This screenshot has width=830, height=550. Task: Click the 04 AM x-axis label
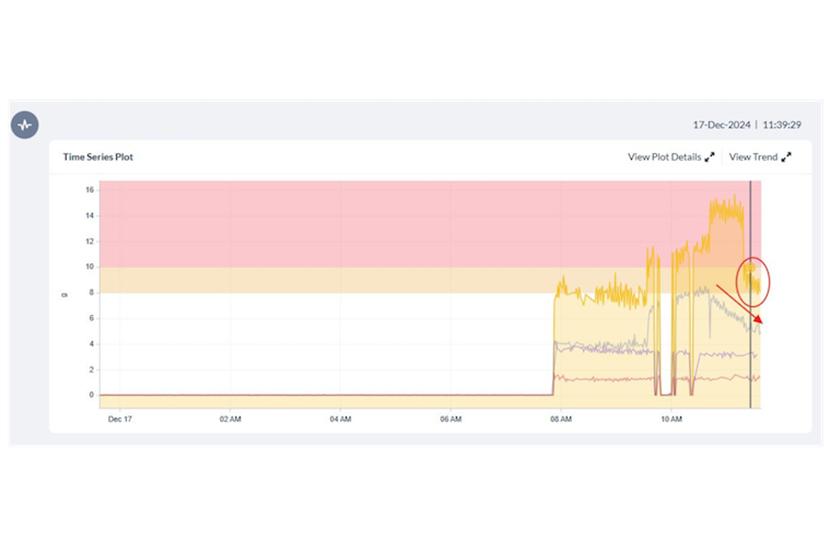[340, 419]
